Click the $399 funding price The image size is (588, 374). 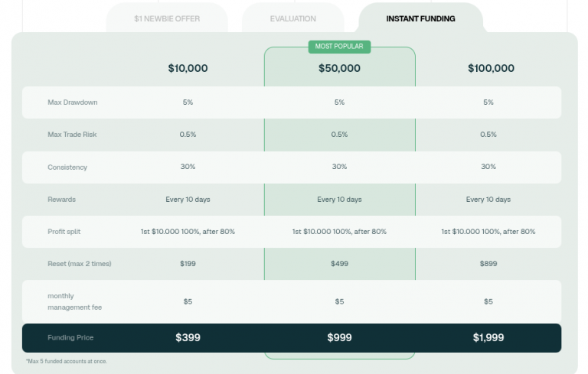click(188, 337)
